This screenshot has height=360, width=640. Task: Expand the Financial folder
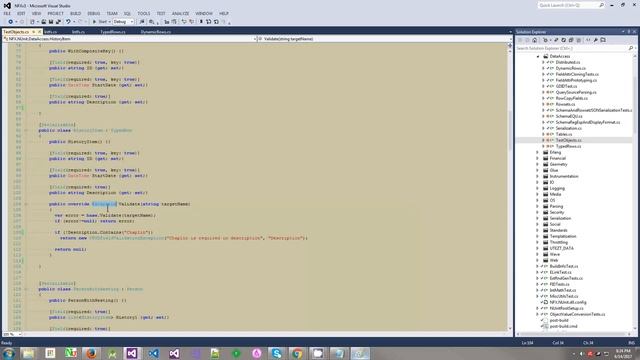click(x=538, y=158)
